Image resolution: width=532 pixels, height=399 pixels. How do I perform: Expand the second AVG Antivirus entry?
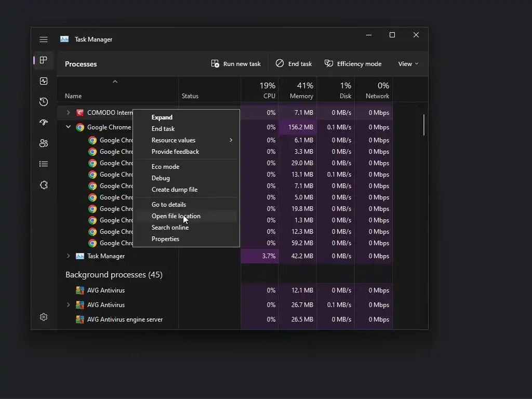click(x=68, y=305)
